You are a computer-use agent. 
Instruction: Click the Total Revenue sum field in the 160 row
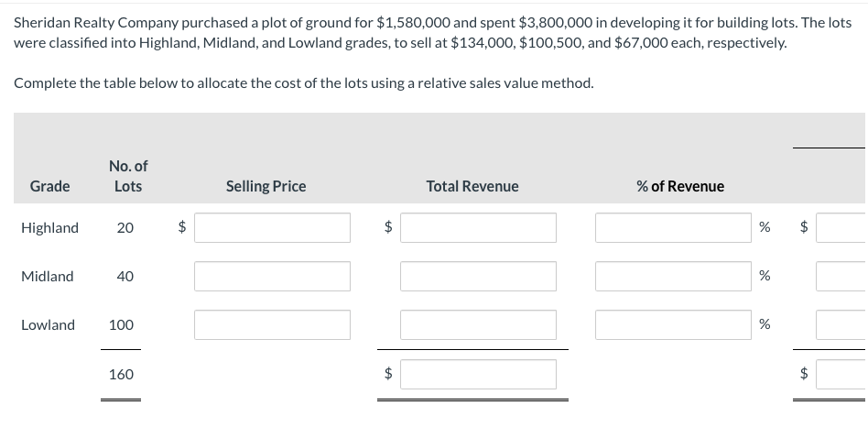click(x=478, y=375)
